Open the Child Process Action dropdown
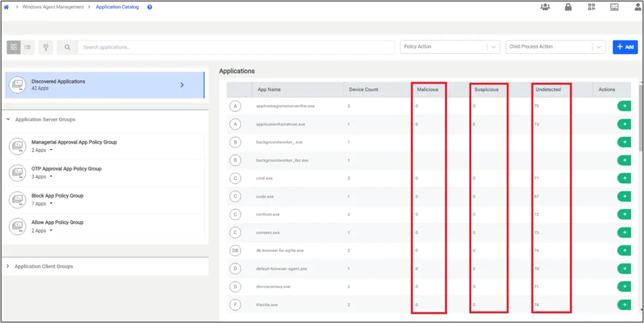The image size is (644, 323). pyautogui.click(x=556, y=47)
